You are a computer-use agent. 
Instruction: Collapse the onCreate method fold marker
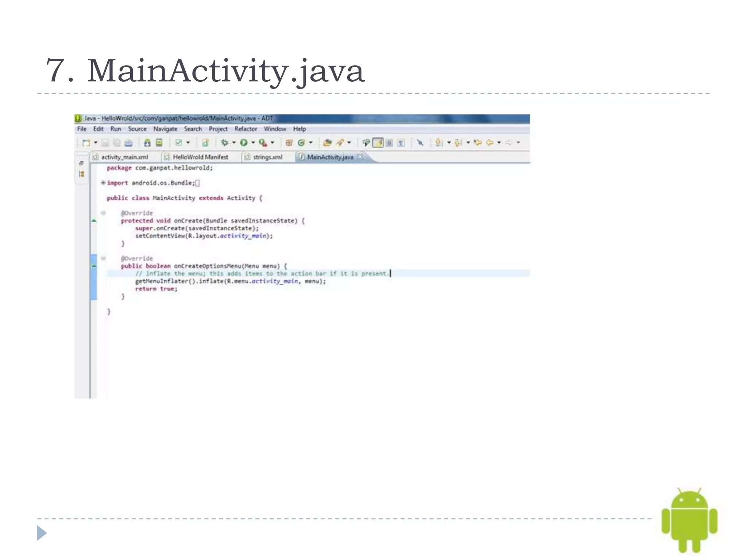(103, 213)
